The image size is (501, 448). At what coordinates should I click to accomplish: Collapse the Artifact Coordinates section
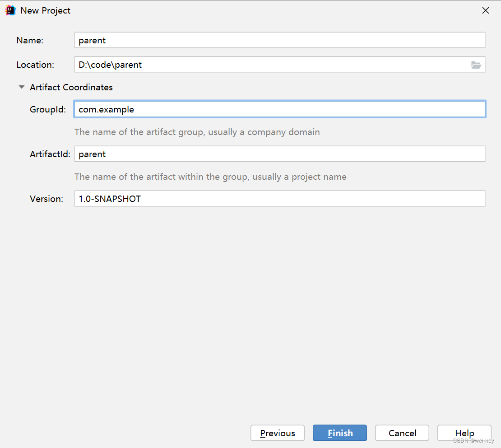[x=21, y=87]
